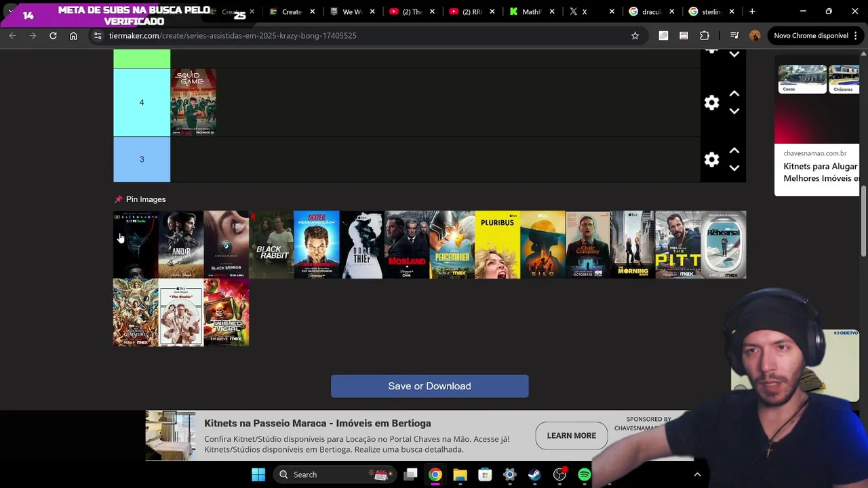Open the Chrome extensions puzzle icon
868x488 pixels.
(705, 35)
